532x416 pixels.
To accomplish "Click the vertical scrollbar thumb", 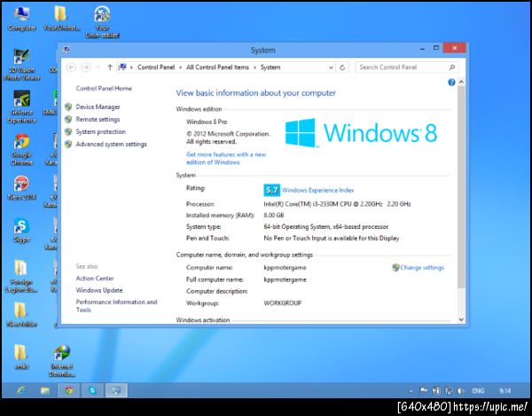I will pyautogui.click(x=461, y=186).
